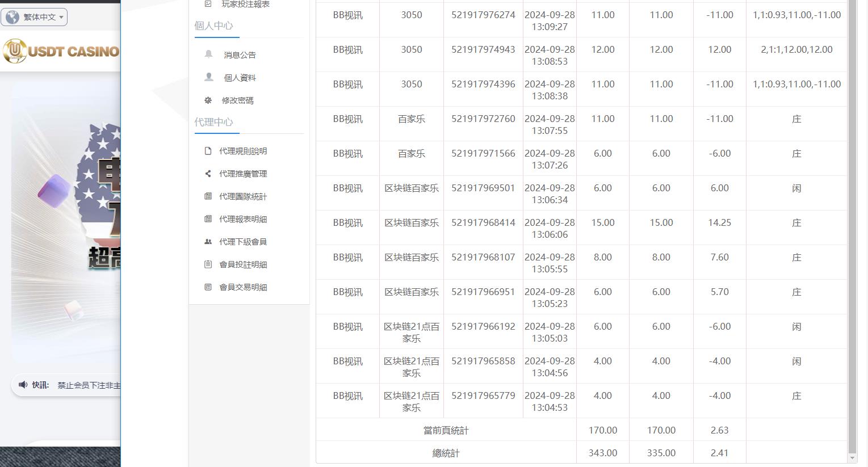Click the chart icon beside 玩家投注報表
Image resolution: width=868 pixels, height=467 pixels.
coord(208,3)
